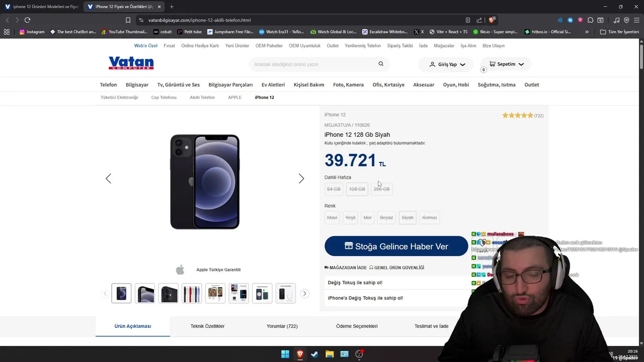
Task: Open the site settings icon in the address bar
Action: 141,20
